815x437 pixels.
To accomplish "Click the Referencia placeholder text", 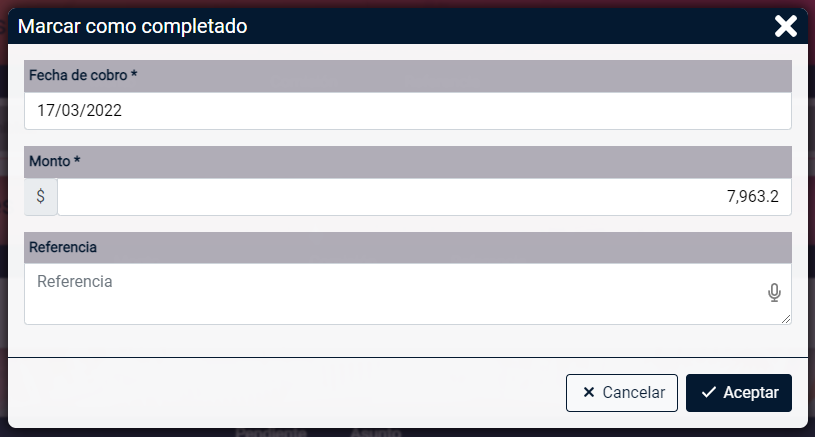I will [74, 281].
